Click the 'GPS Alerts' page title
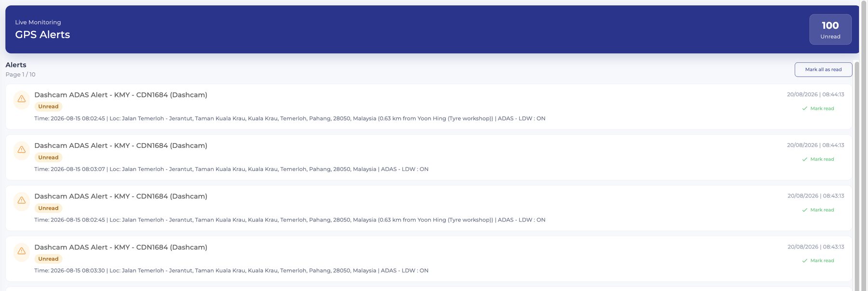Image resolution: width=868 pixels, height=291 pixels. [42, 35]
